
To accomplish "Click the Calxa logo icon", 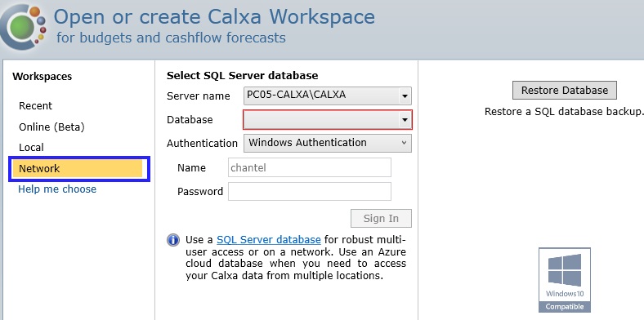I will point(23,27).
